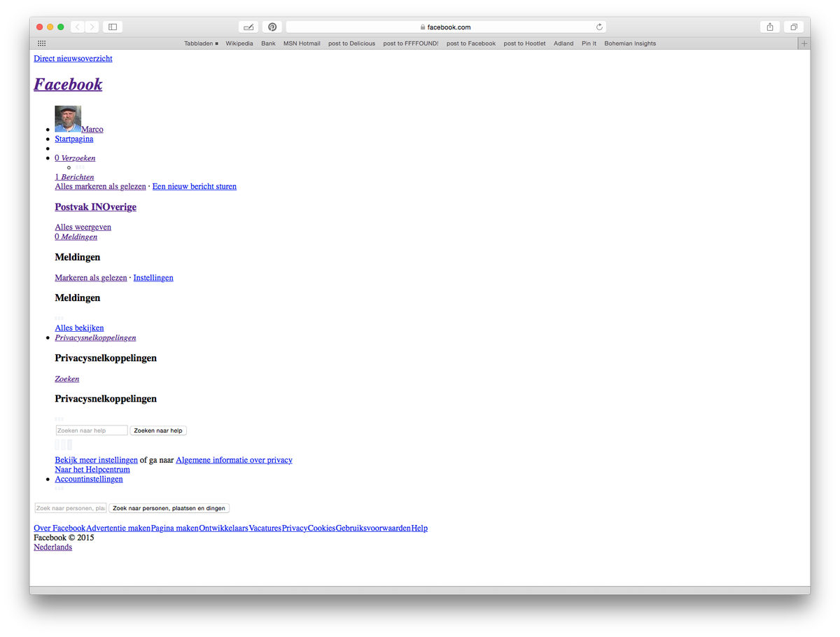Click the post to Delicious bookmarklet
This screenshot has height=637, width=840.
click(351, 43)
